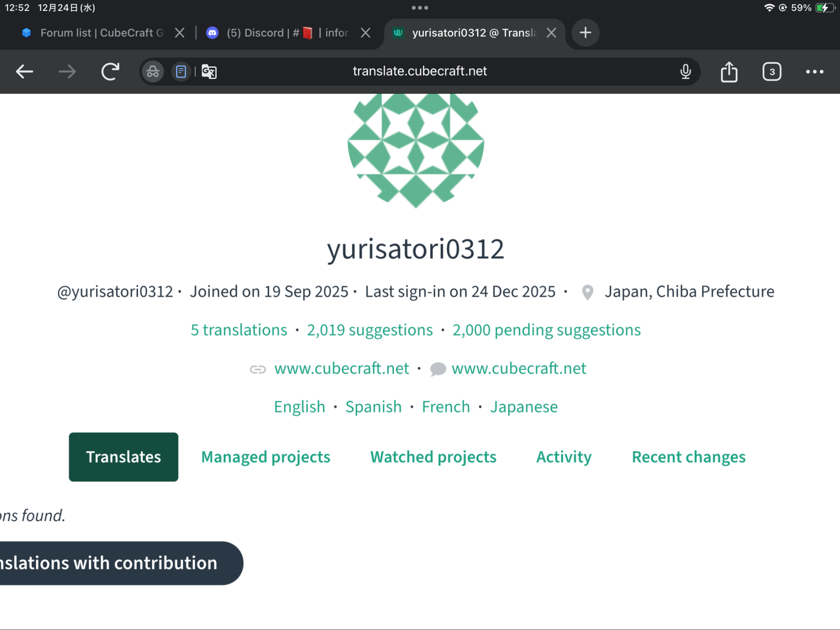Open the chat bubble www.cubecraft.net link
The image size is (840, 630).
click(x=519, y=369)
